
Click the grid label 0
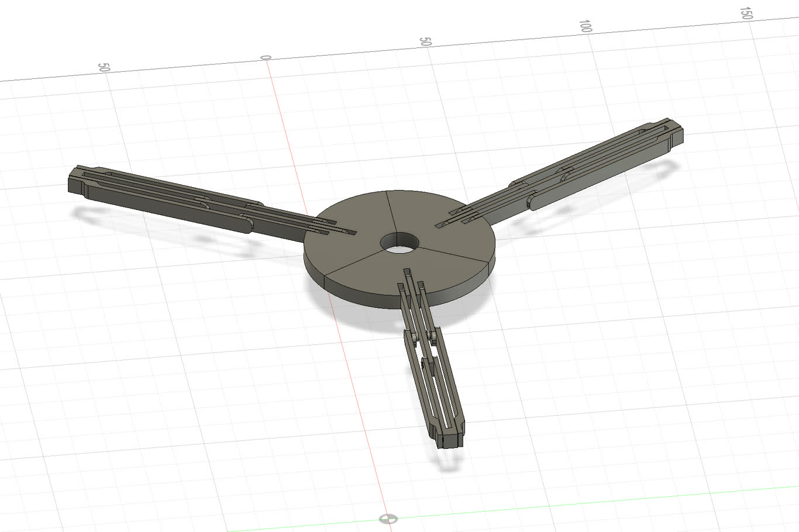click(x=266, y=57)
